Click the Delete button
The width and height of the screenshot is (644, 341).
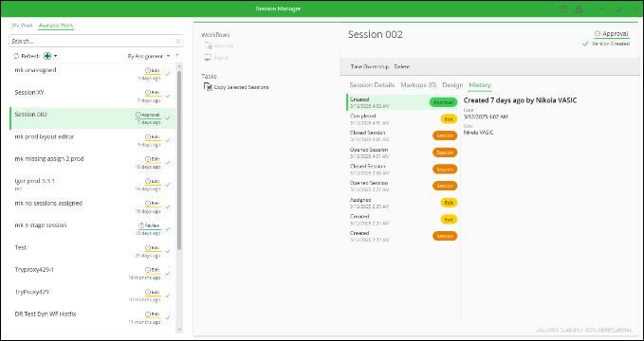point(402,66)
